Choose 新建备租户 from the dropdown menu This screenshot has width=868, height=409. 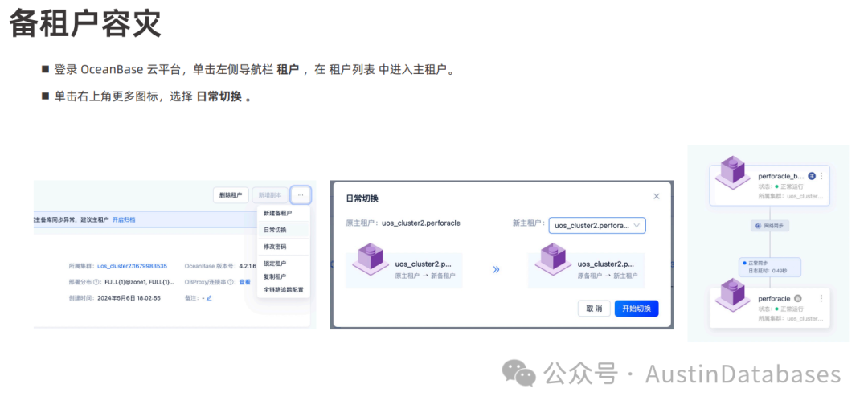pos(278,213)
